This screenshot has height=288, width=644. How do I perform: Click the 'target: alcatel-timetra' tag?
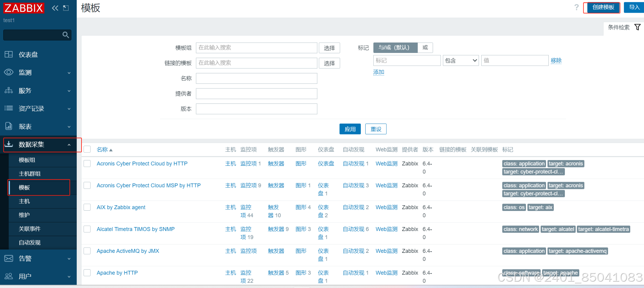point(603,229)
